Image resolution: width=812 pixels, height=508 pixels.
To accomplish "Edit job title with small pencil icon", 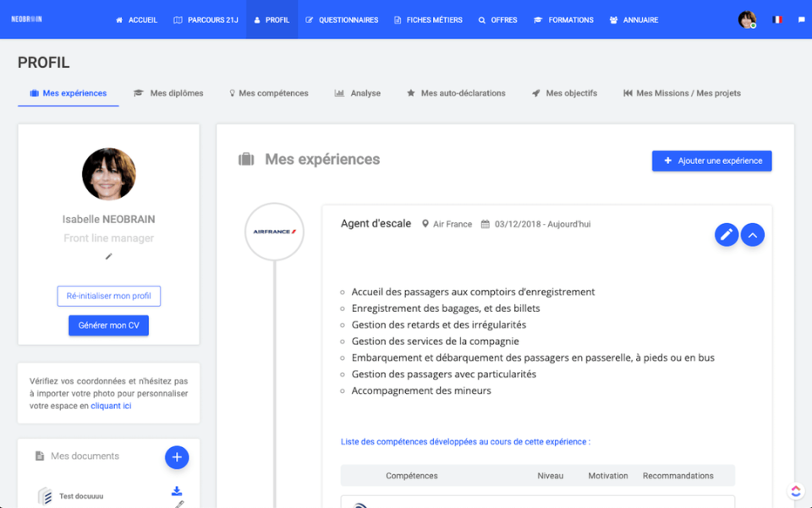I will click(x=109, y=256).
